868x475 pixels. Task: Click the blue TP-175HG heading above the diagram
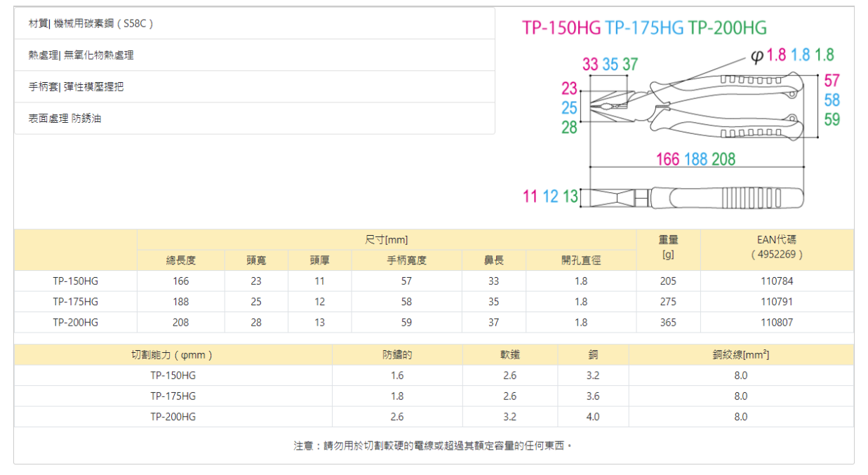[x=644, y=28]
